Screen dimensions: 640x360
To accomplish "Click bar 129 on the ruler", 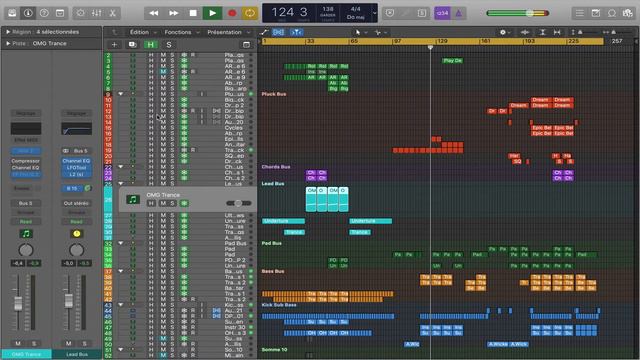I will coord(442,41).
